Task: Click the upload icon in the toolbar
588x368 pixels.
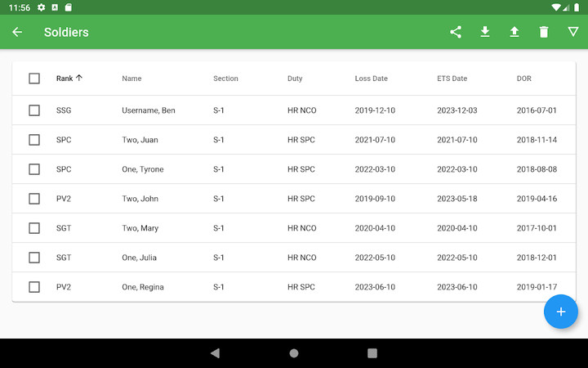Action: click(x=514, y=32)
